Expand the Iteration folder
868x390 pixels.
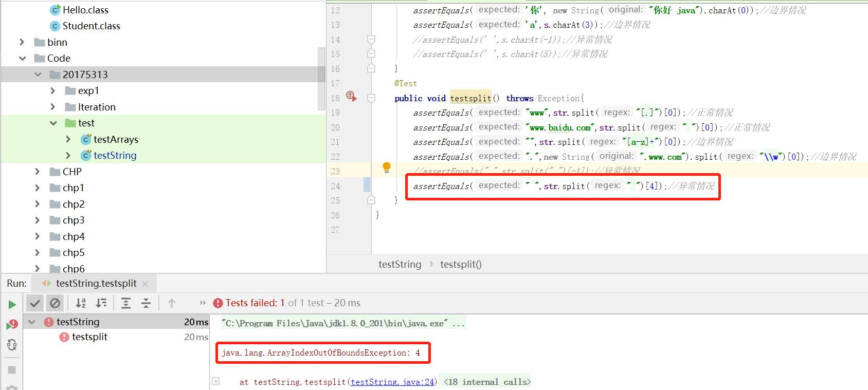(x=52, y=107)
